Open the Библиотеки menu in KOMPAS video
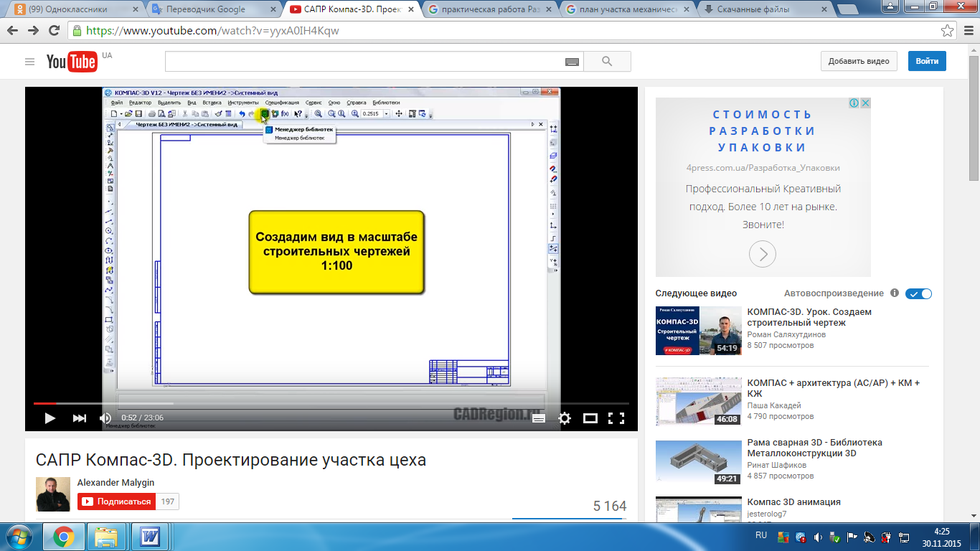Screen dimensions: 980x551 pos(386,103)
